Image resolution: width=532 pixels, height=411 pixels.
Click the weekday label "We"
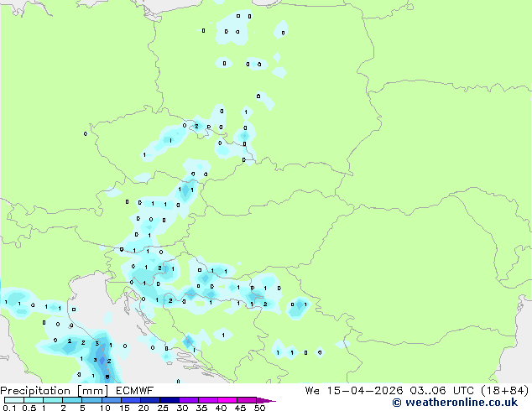coord(312,391)
